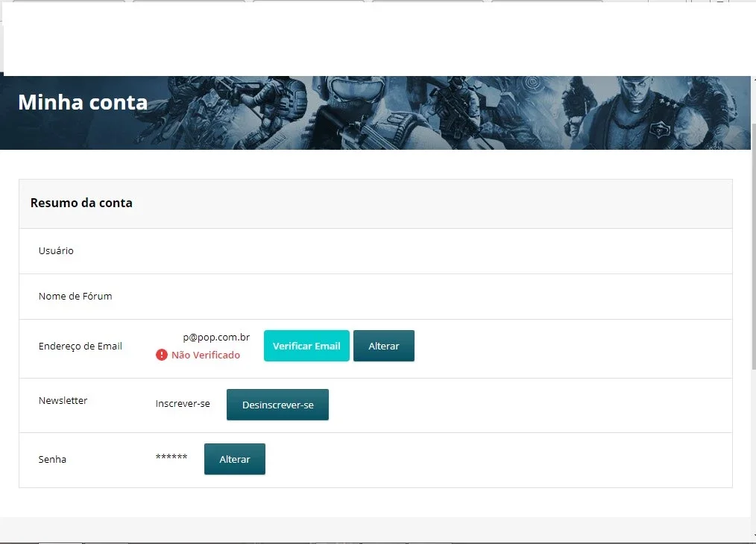Click the Endereço de Email label

tap(81, 346)
